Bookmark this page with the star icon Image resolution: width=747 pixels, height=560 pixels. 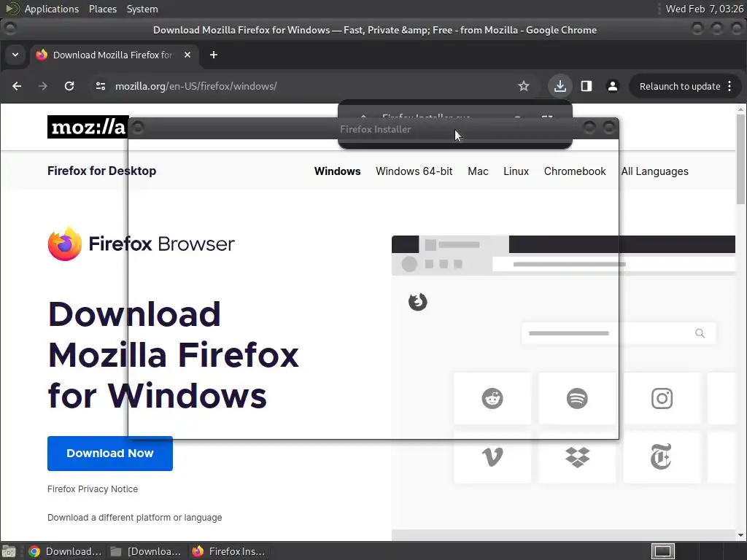tap(524, 86)
